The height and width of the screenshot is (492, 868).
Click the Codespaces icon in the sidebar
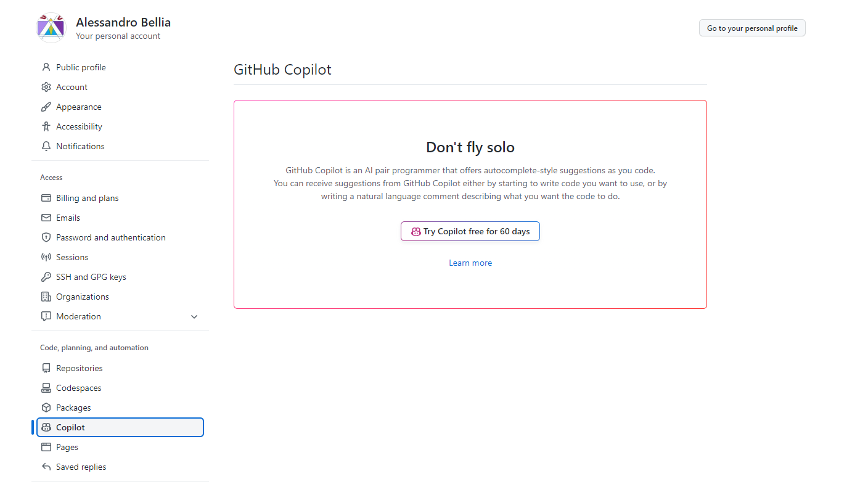point(46,387)
